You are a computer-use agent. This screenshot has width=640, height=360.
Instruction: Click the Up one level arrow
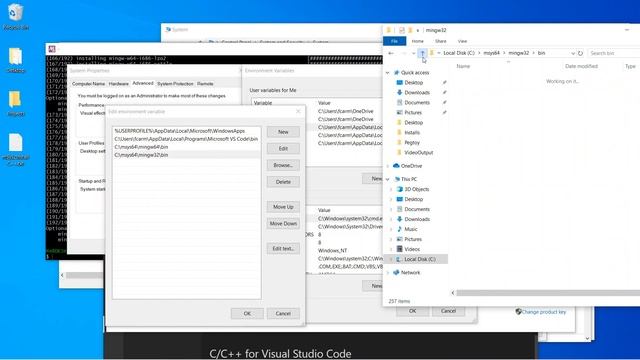[422, 53]
